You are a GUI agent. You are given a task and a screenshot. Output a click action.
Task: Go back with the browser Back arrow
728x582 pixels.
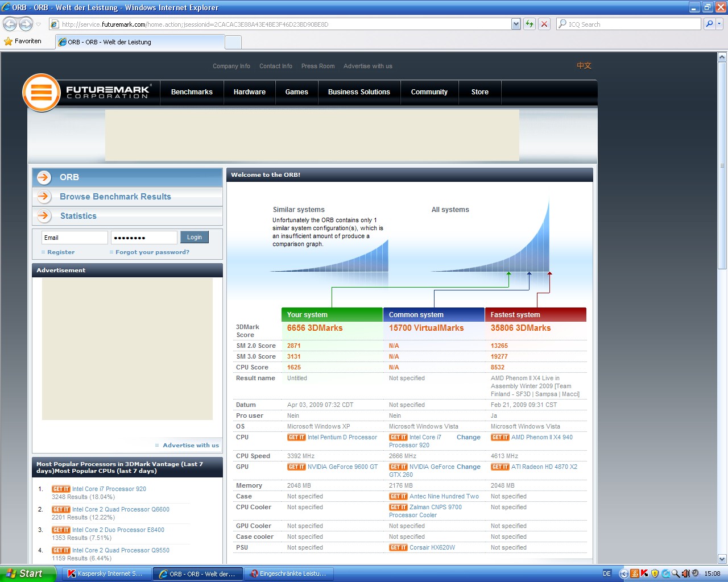point(10,24)
